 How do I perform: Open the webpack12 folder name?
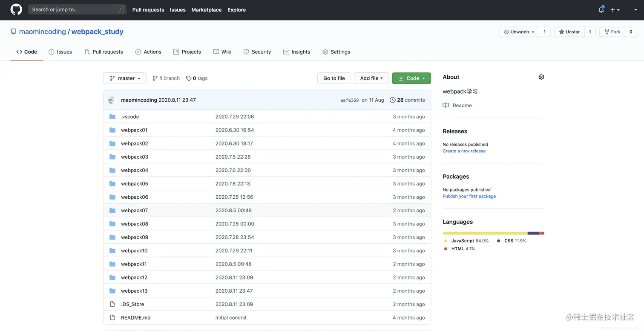[x=134, y=277]
